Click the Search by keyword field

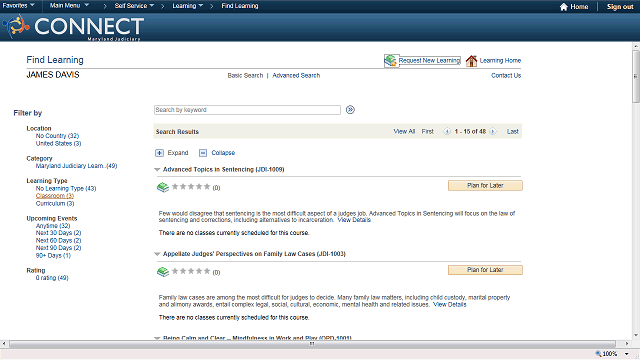coord(247,110)
